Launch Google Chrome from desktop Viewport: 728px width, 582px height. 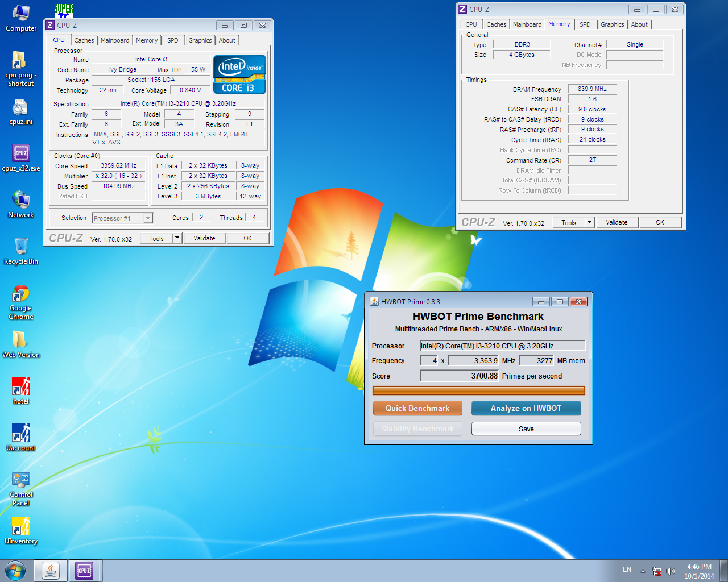(x=21, y=302)
